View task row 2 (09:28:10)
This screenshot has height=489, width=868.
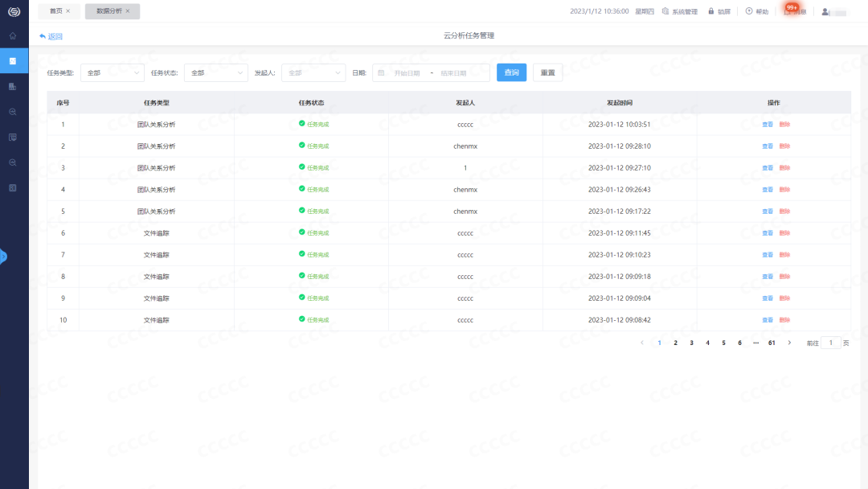pos(768,146)
